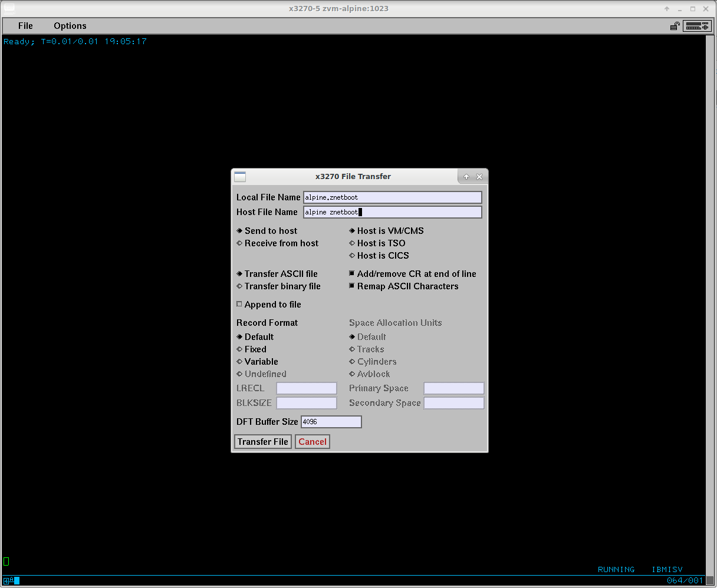Image resolution: width=717 pixels, height=588 pixels.
Task: Select Default space allocation units
Action: pos(368,337)
